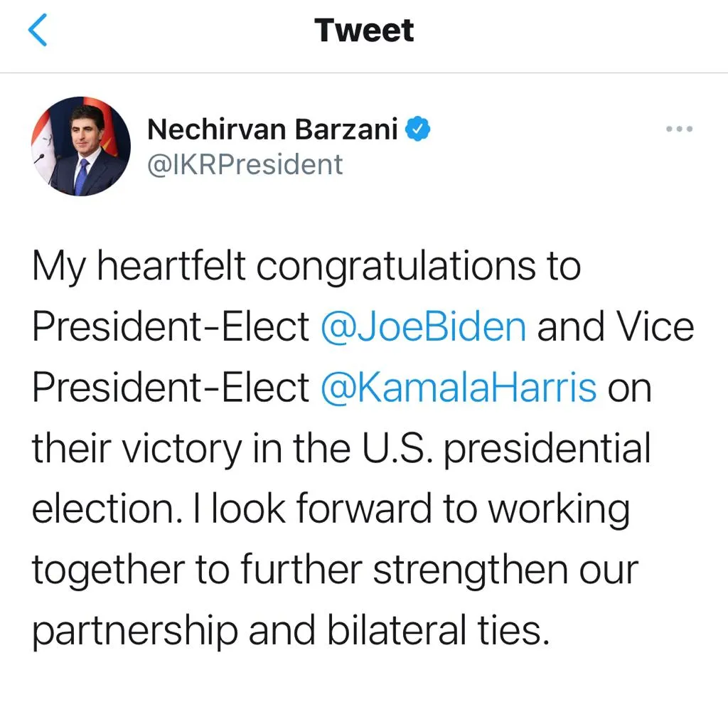Tap the blue tie in the avatar image
The width and height of the screenshot is (728, 702).
click(x=81, y=177)
